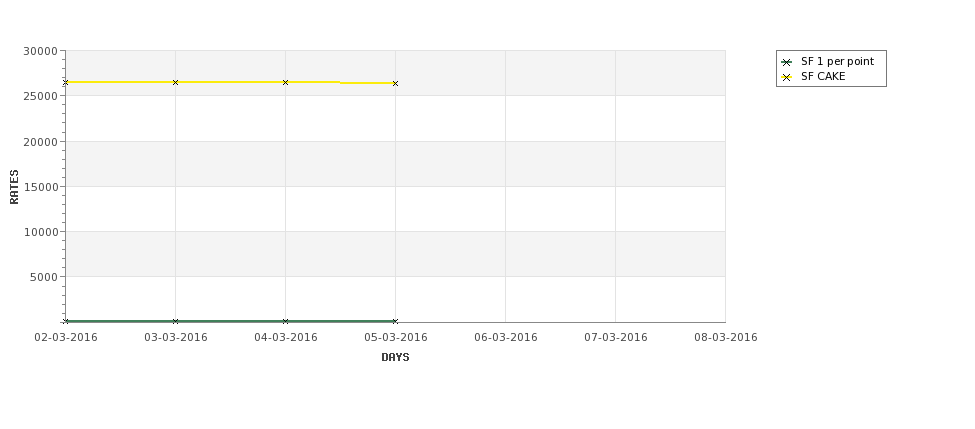Screen dimensions: 975x429
Task: Click the 08-03-2016 date label
Action: [726, 338]
